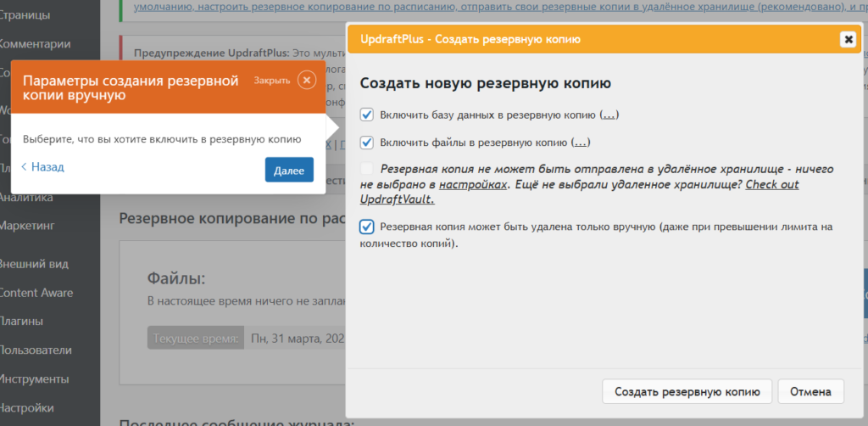Click the 'Файлы:' heading on background page
The width and height of the screenshot is (868, 426).
point(176,278)
